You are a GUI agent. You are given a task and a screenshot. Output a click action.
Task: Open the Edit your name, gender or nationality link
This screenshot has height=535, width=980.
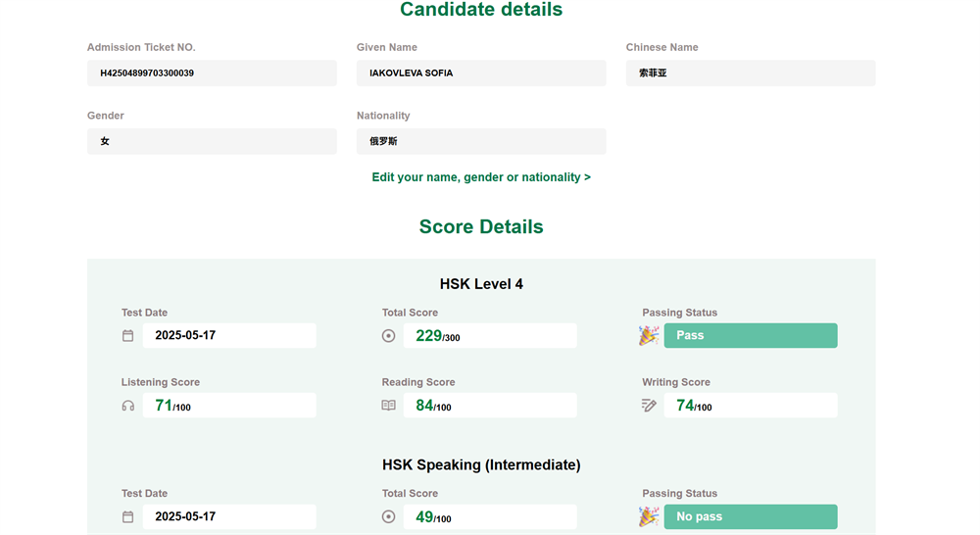481,177
